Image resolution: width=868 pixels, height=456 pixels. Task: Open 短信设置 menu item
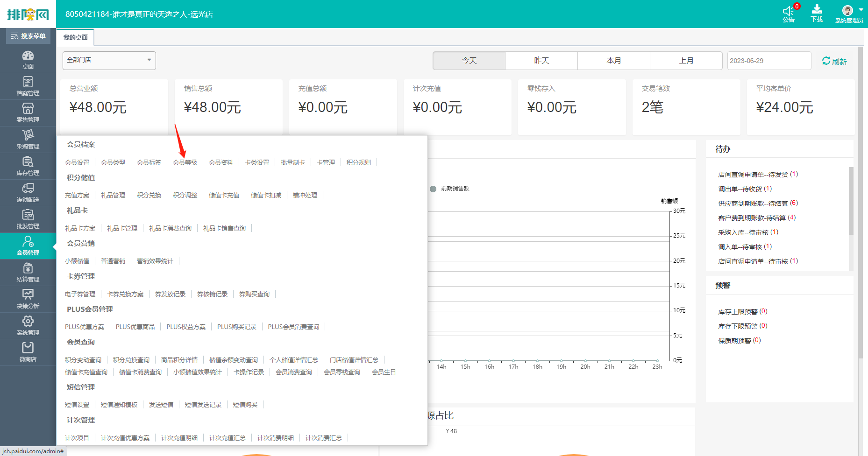point(77,405)
